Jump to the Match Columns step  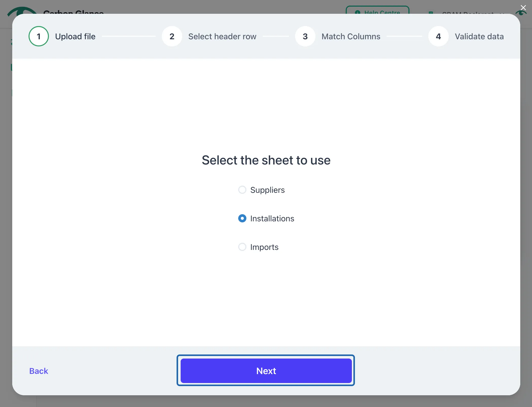point(351,36)
